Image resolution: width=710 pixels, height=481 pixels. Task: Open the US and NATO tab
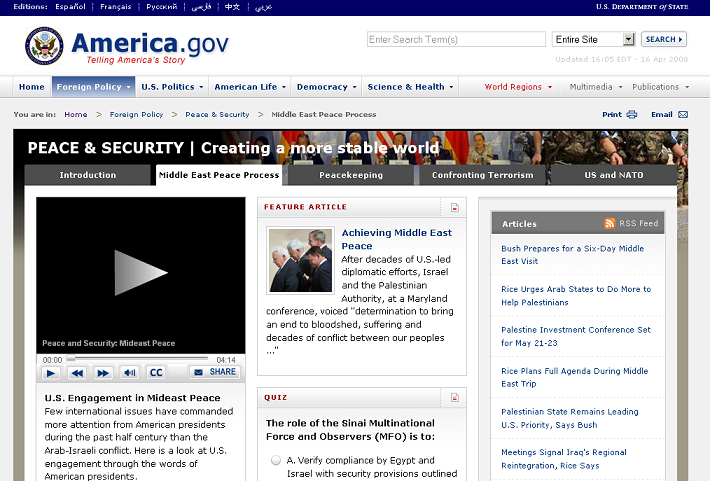[614, 175]
